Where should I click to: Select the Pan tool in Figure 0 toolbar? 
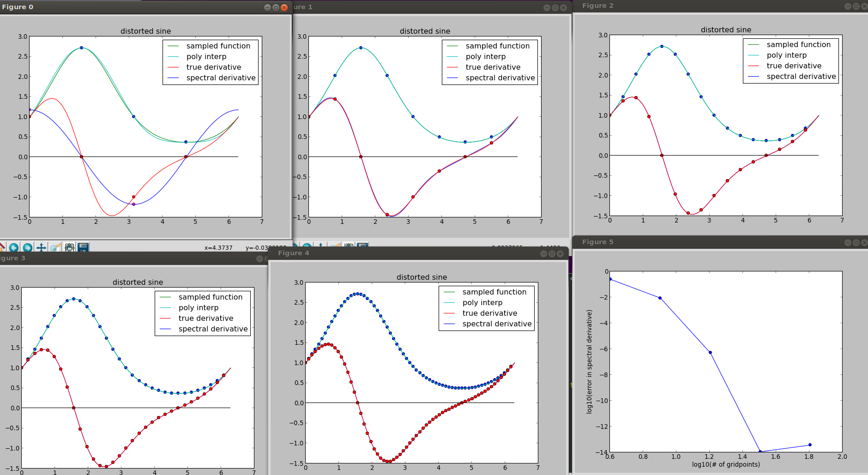click(x=42, y=247)
